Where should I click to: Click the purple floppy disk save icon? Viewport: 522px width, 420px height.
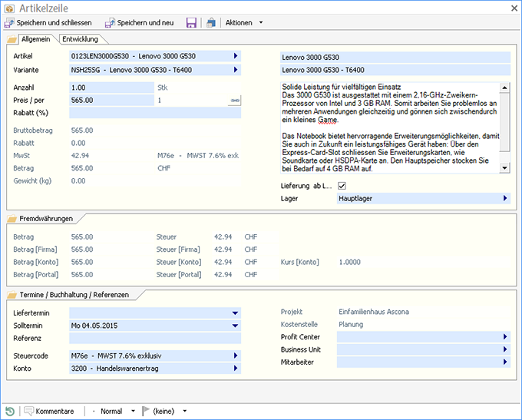click(x=191, y=22)
